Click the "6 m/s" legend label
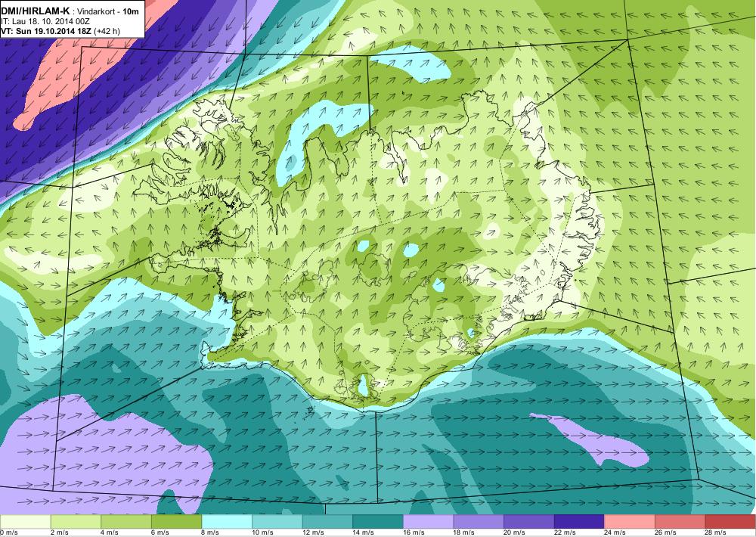The width and height of the screenshot is (756, 537). pyautogui.click(x=160, y=532)
